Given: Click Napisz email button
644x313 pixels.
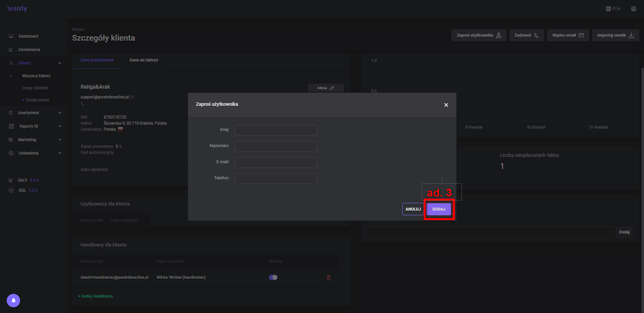Looking at the screenshot, I should coord(568,35).
